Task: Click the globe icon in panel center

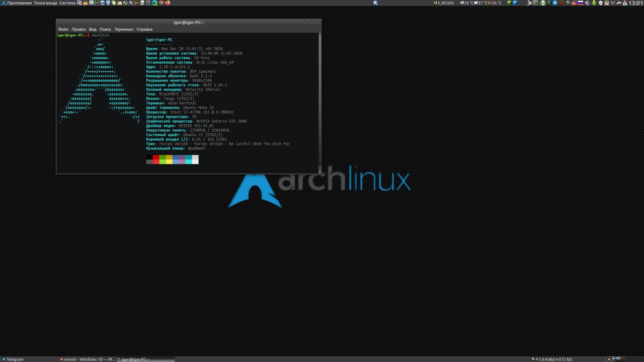Action: coord(375,3)
